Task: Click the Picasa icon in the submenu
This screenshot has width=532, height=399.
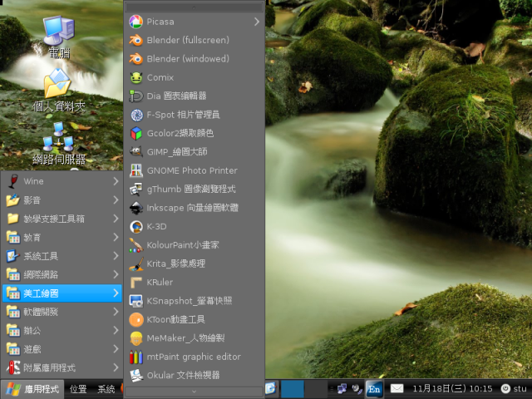Action: coord(136,22)
